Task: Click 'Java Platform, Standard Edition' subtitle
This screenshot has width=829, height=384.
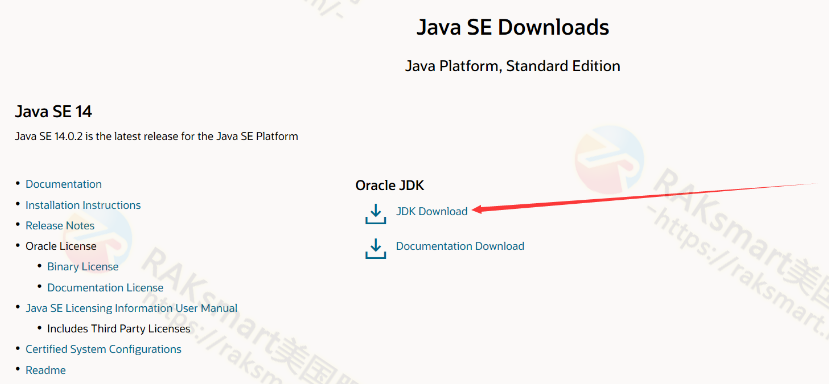Action: [x=512, y=66]
